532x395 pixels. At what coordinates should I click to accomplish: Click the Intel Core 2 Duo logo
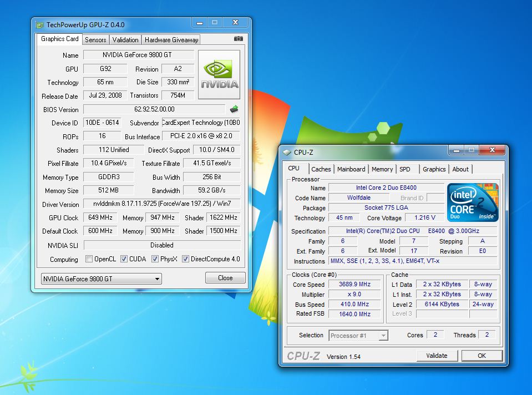473,202
